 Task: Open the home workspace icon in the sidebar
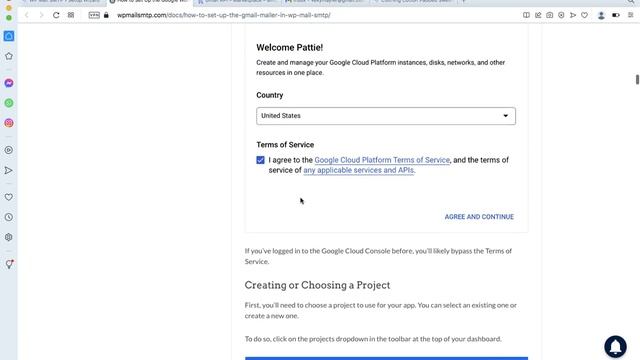coord(9,36)
